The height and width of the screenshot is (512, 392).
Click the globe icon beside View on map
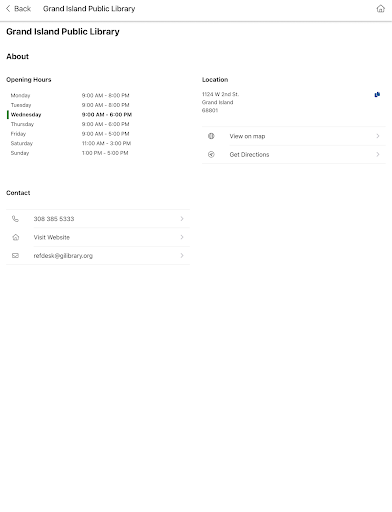click(x=211, y=136)
